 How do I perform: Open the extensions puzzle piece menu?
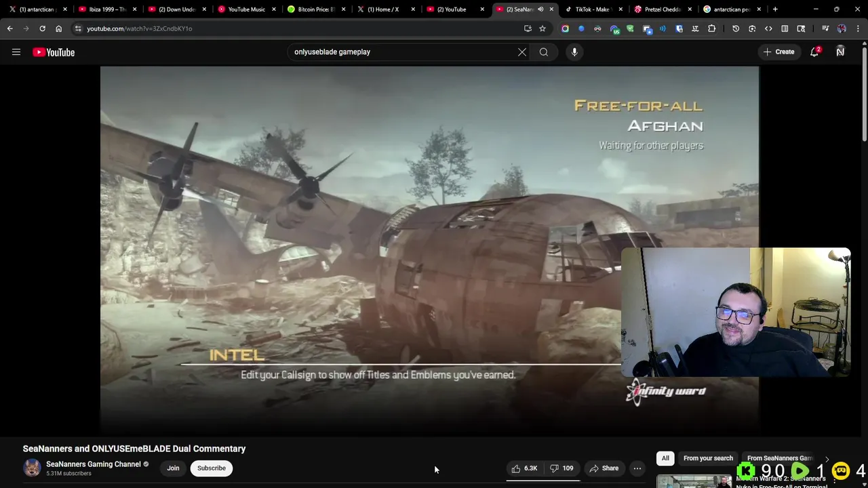(711, 28)
